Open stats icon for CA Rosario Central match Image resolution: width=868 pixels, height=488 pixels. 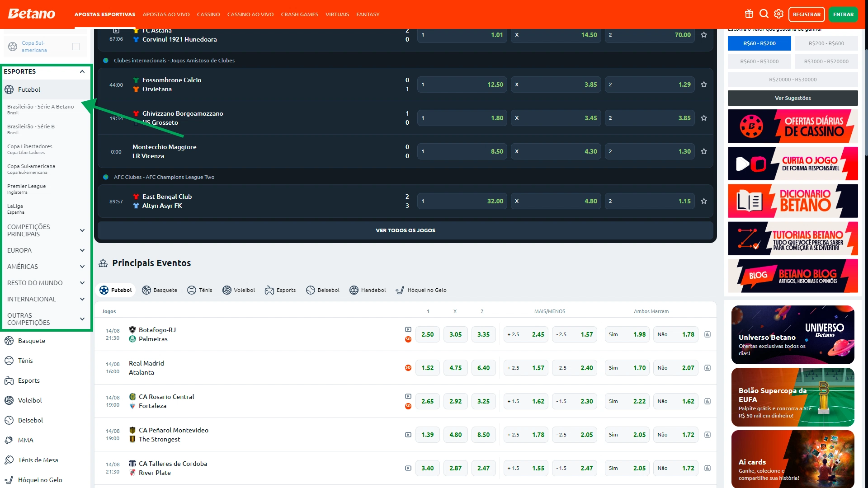708,401
